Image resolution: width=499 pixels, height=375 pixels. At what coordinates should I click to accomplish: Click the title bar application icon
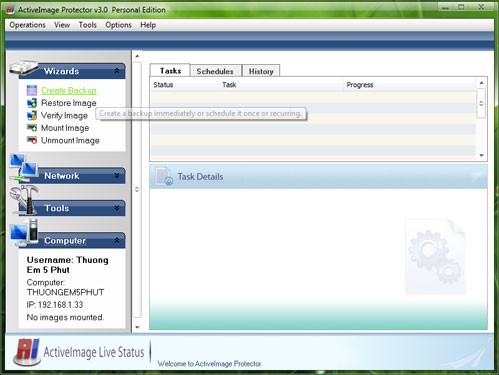click(x=10, y=10)
